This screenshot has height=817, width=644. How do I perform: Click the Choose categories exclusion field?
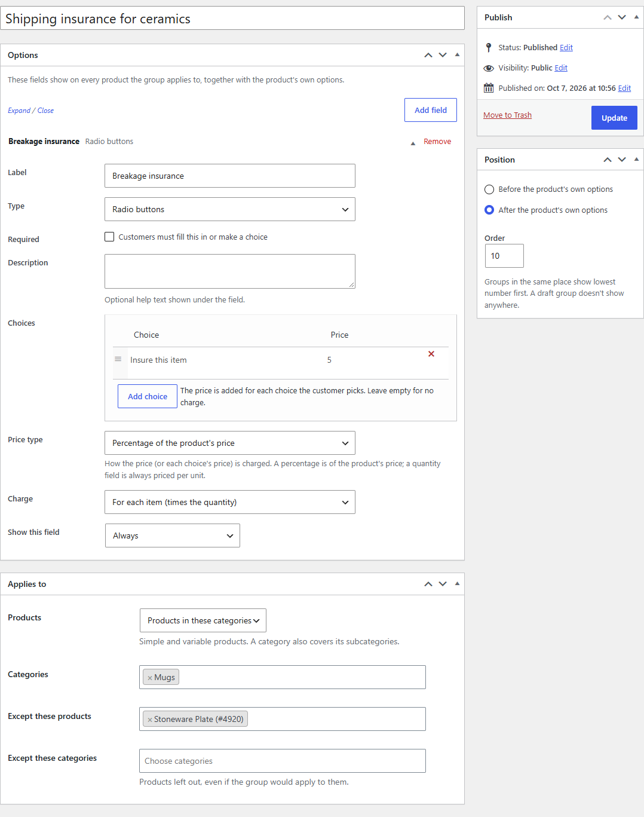coord(283,761)
